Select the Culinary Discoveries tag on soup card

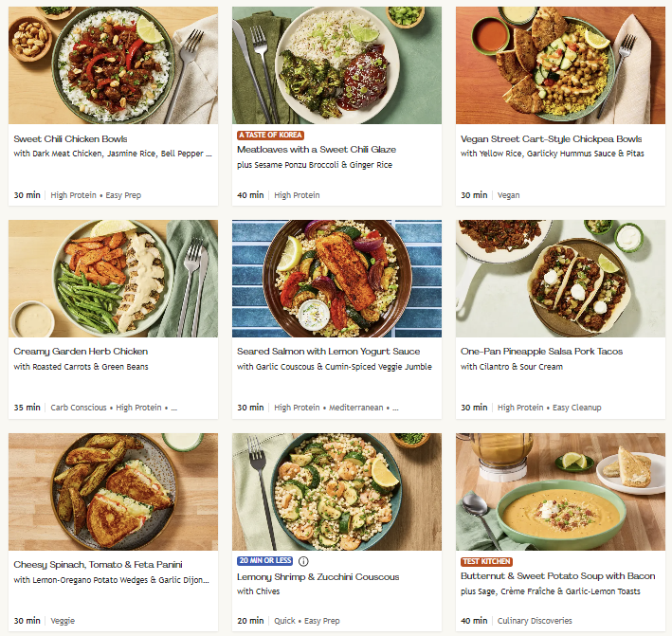[535, 621]
